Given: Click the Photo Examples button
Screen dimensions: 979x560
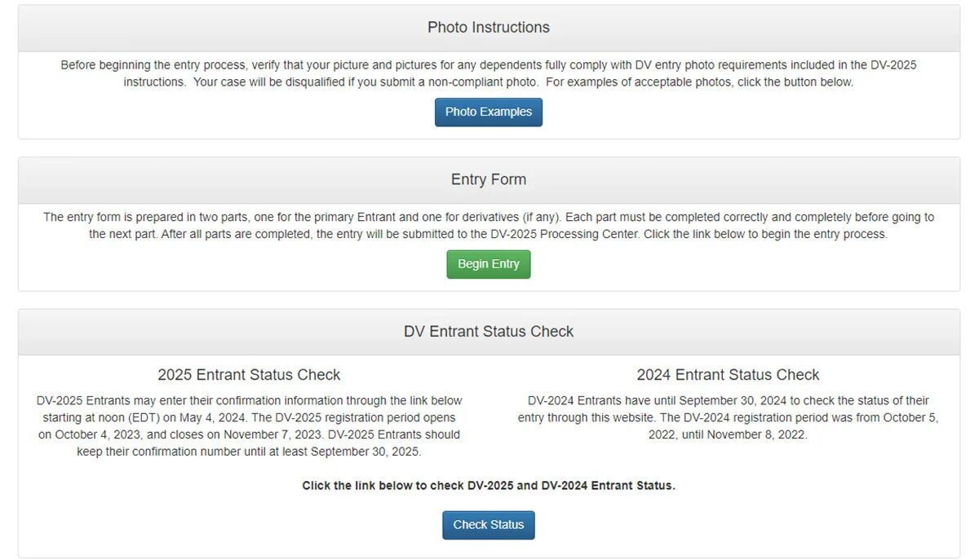Looking at the screenshot, I should (488, 112).
